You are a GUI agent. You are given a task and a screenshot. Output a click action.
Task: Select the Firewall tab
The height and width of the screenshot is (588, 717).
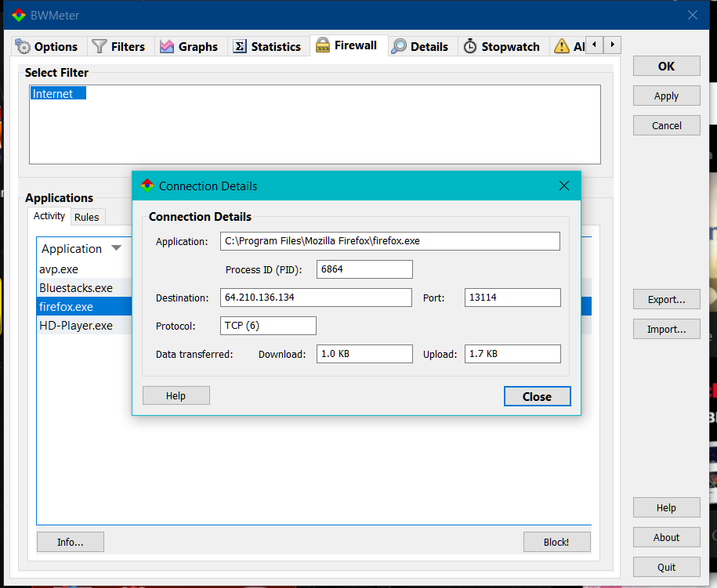[x=349, y=45]
